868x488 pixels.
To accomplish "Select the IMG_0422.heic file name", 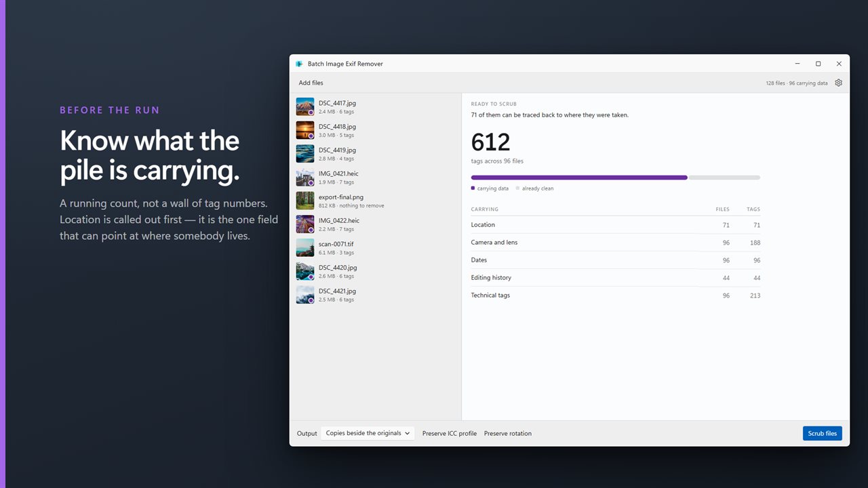I will point(339,220).
